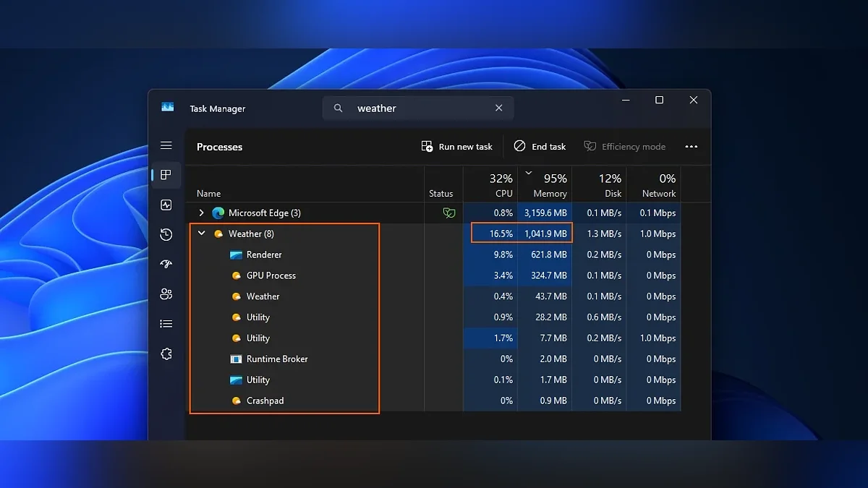Click the 1.3 MB/s disk value
Image resolution: width=868 pixels, height=488 pixels.
[x=604, y=234]
